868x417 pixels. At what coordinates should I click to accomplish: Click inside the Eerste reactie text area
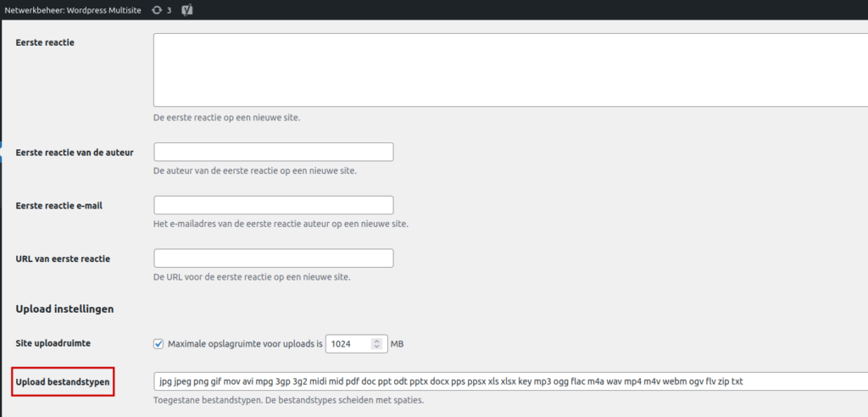510,69
